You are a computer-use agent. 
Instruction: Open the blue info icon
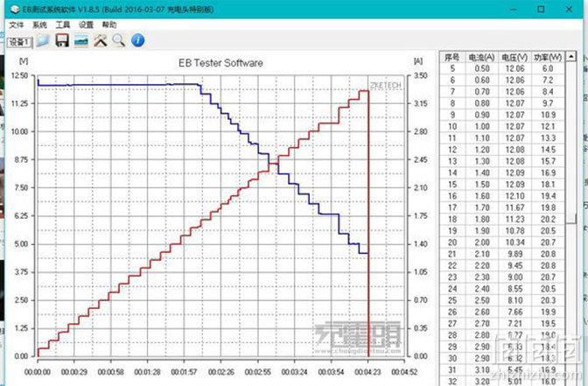137,40
